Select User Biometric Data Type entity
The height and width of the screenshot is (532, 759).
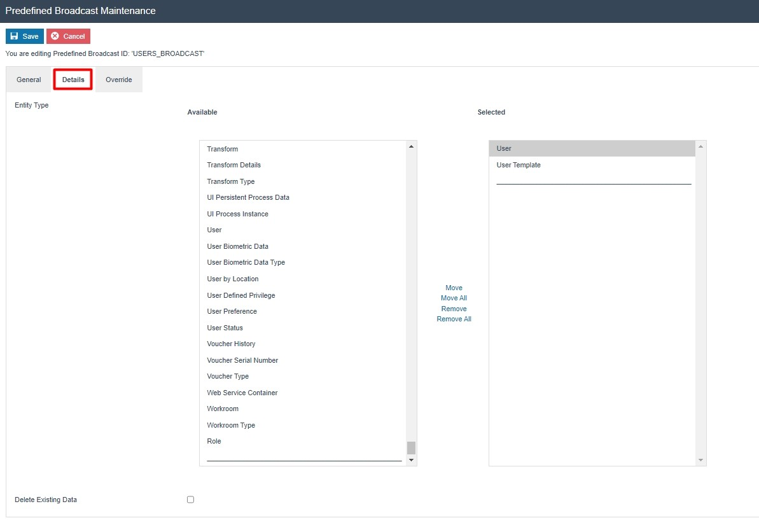(x=246, y=262)
